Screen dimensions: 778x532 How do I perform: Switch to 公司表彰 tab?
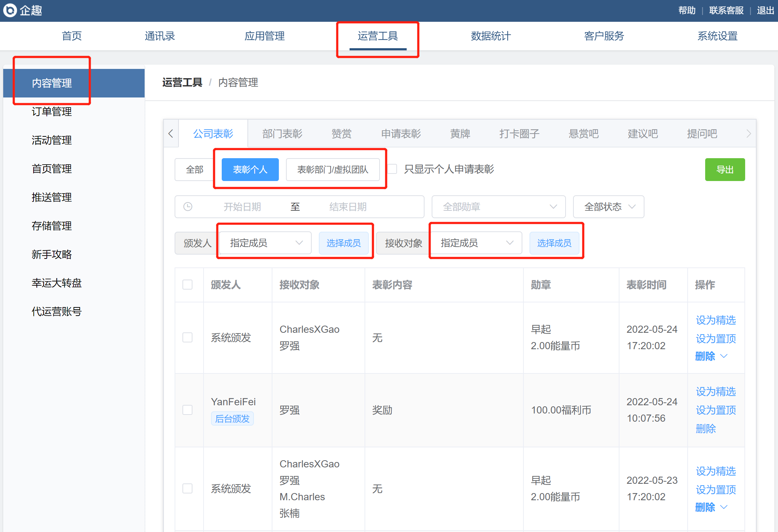pyautogui.click(x=213, y=134)
